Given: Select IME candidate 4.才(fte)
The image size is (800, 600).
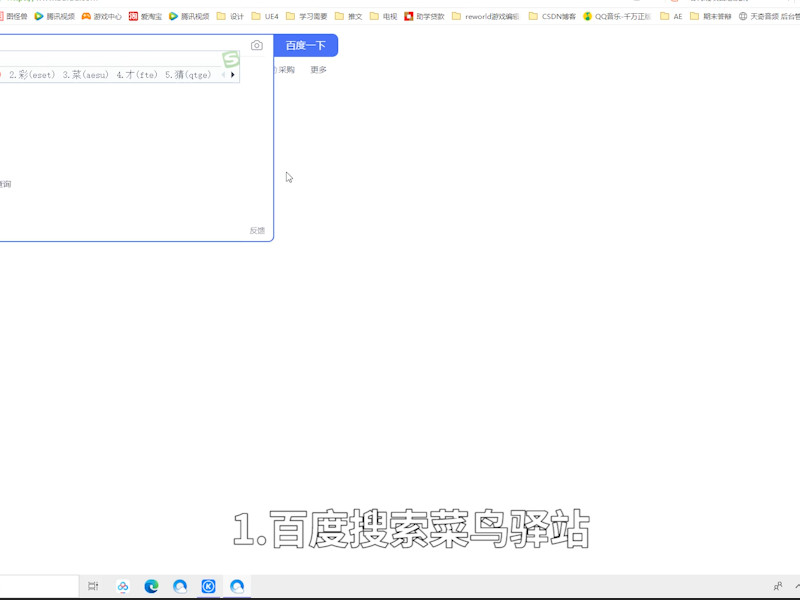Looking at the screenshot, I should [x=137, y=75].
